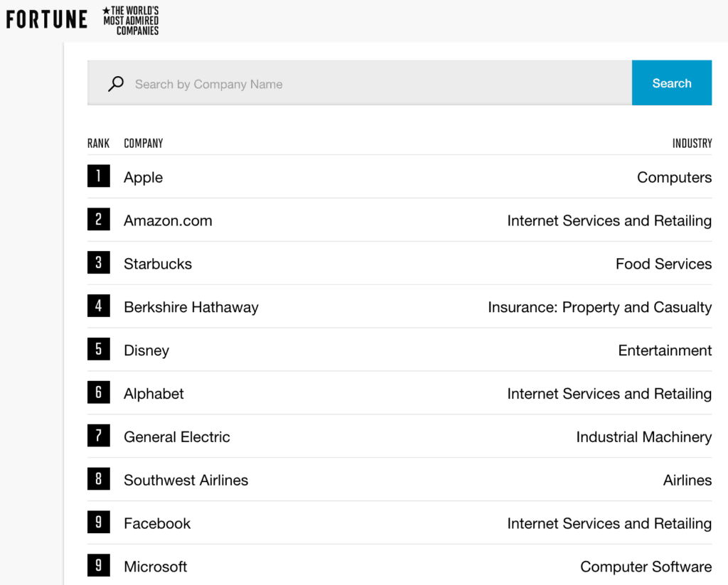Image resolution: width=728 pixels, height=585 pixels.
Task: Open the Southwest Airlines company entry
Action: click(x=186, y=480)
